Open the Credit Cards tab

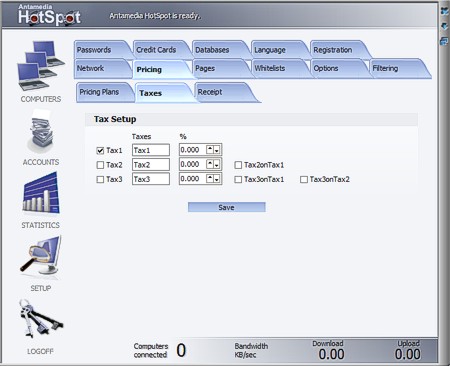click(x=159, y=50)
